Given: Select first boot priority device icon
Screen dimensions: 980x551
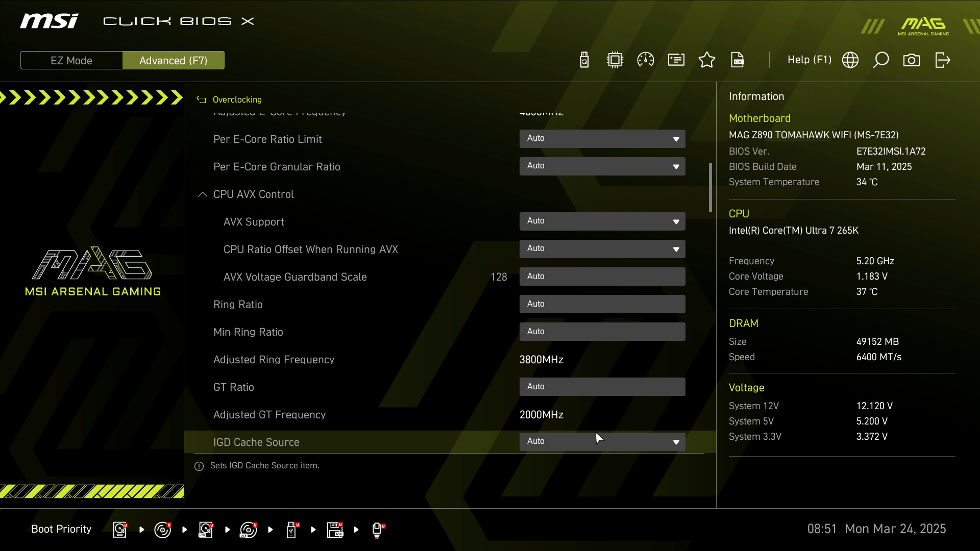Looking at the screenshot, I should coord(120,530).
